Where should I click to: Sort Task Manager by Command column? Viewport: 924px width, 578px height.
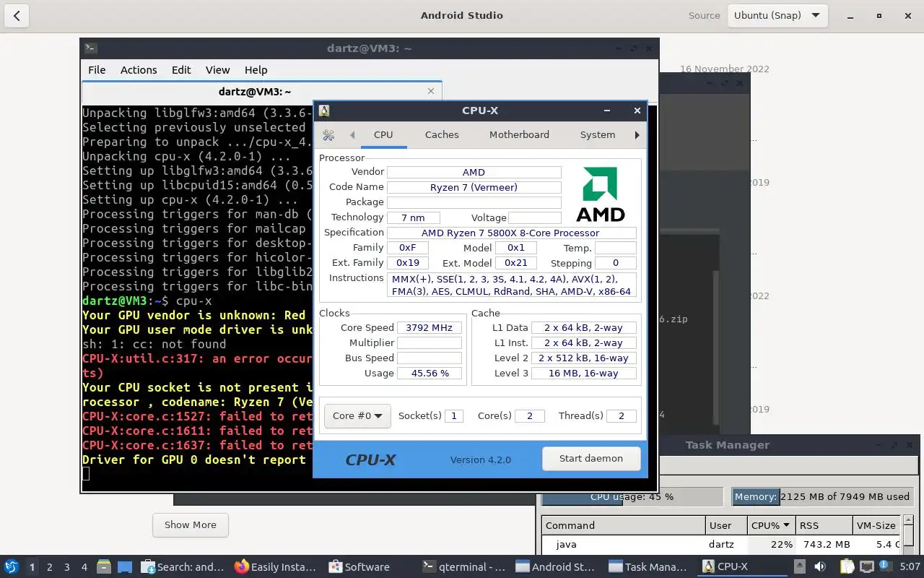coord(624,525)
